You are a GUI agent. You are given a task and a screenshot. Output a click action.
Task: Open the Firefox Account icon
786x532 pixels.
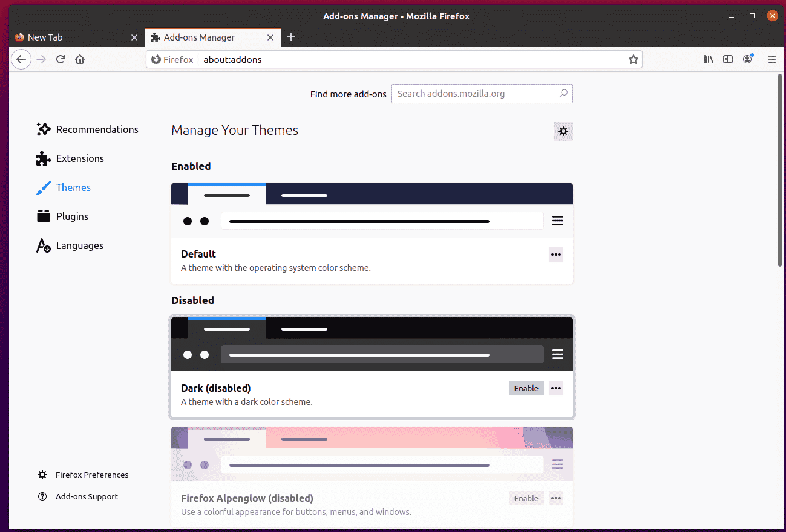tap(748, 59)
